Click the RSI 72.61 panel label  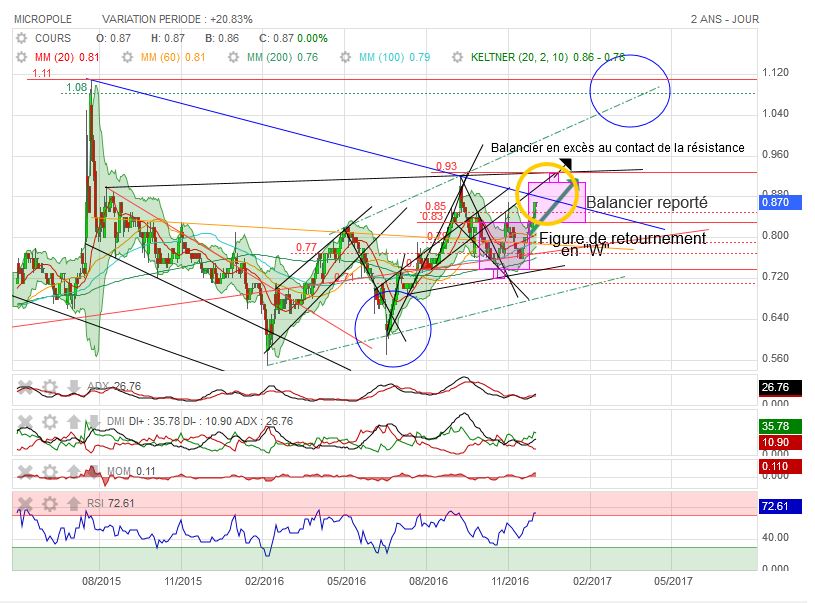point(110,503)
